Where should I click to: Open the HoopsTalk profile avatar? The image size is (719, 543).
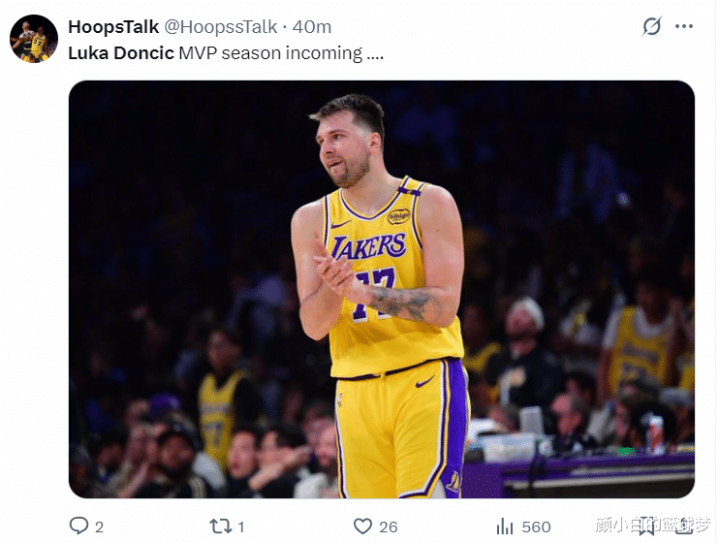tap(33, 38)
